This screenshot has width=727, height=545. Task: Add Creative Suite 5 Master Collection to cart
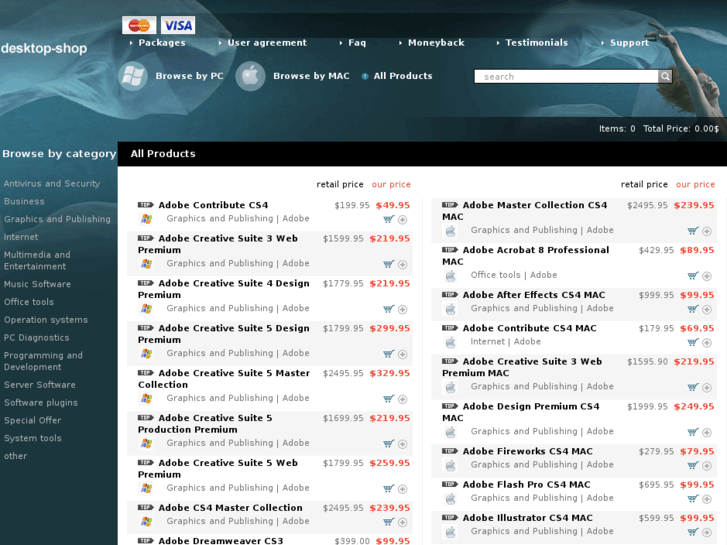389,399
